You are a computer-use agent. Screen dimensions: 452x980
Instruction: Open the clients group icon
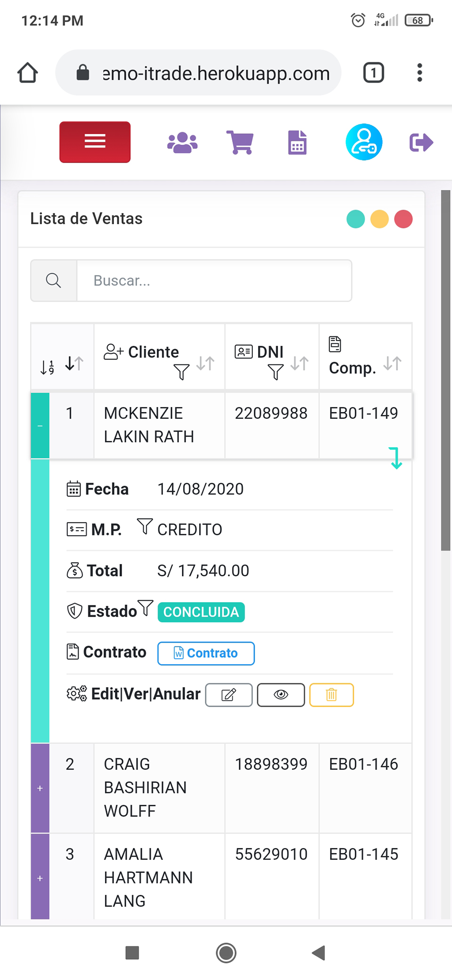pyautogui.click(x=182, y=142)
